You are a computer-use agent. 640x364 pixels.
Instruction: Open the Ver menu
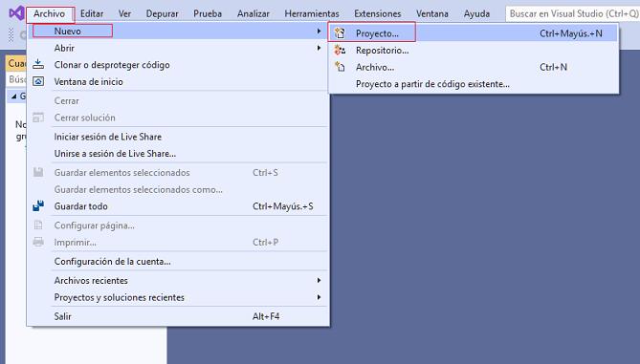coord(125,14)
